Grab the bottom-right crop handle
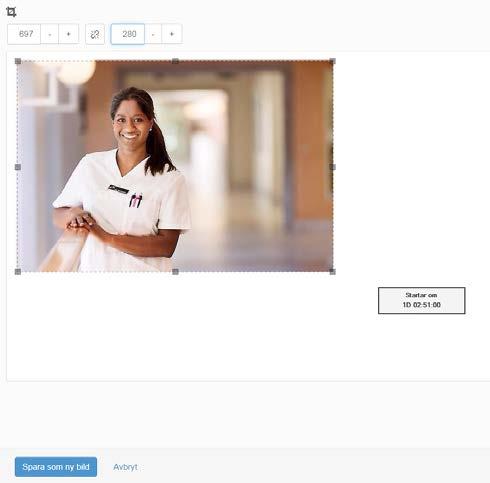This screenshot has height=483, width=490. [x=332, y=272]
